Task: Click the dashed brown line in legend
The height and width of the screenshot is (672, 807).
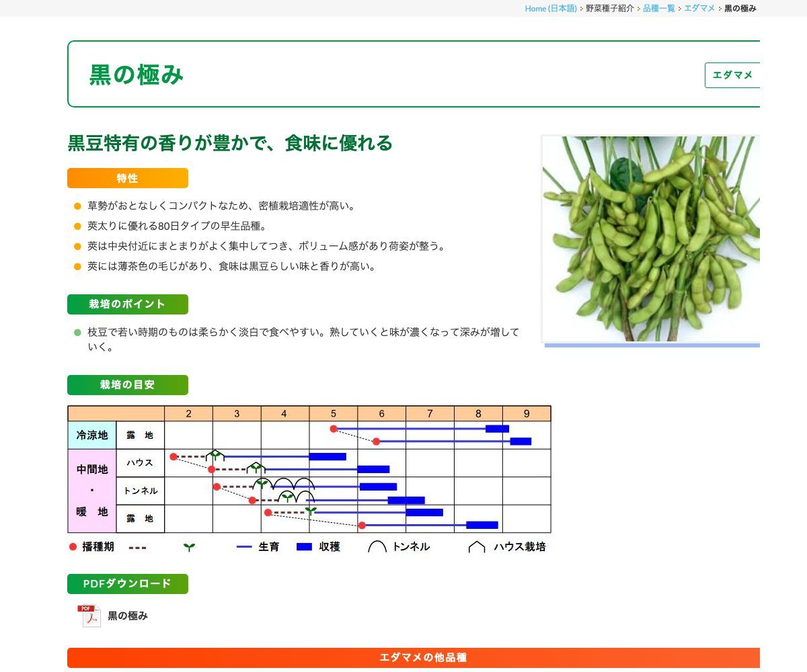Action: (137, 547)
